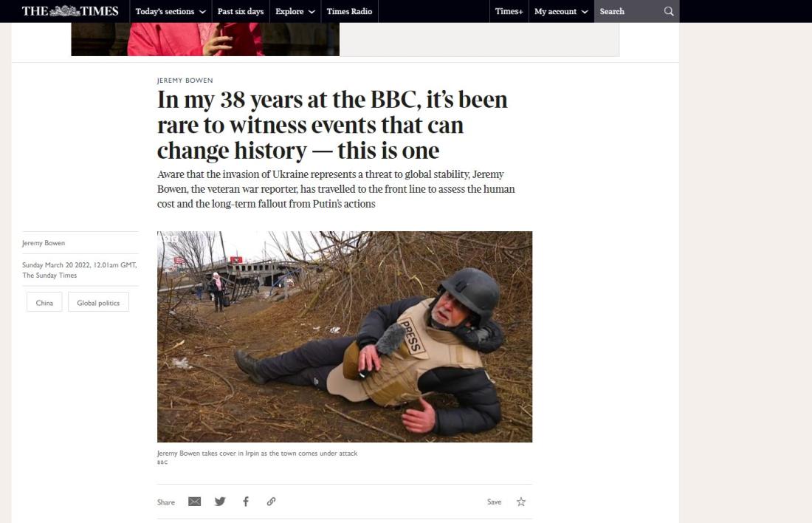Share article on Twitter bird icon
This screenshot has width=812, height=523.
220,502
